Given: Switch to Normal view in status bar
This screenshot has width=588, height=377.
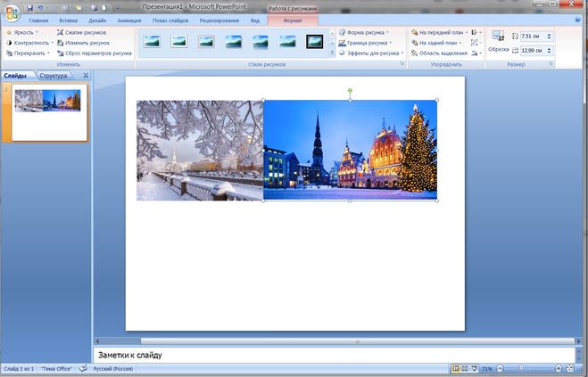Looking at the screenshot, I should tap(456, 368).
